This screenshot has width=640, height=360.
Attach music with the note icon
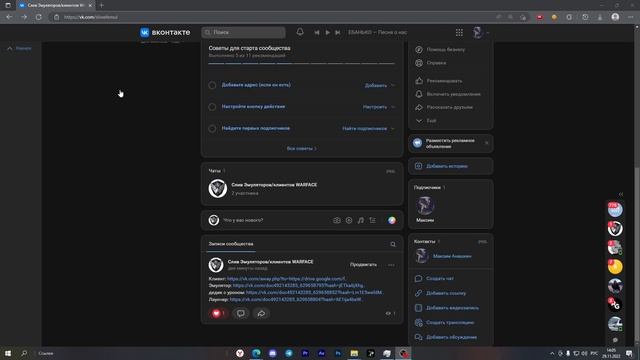tap(361, 220)
